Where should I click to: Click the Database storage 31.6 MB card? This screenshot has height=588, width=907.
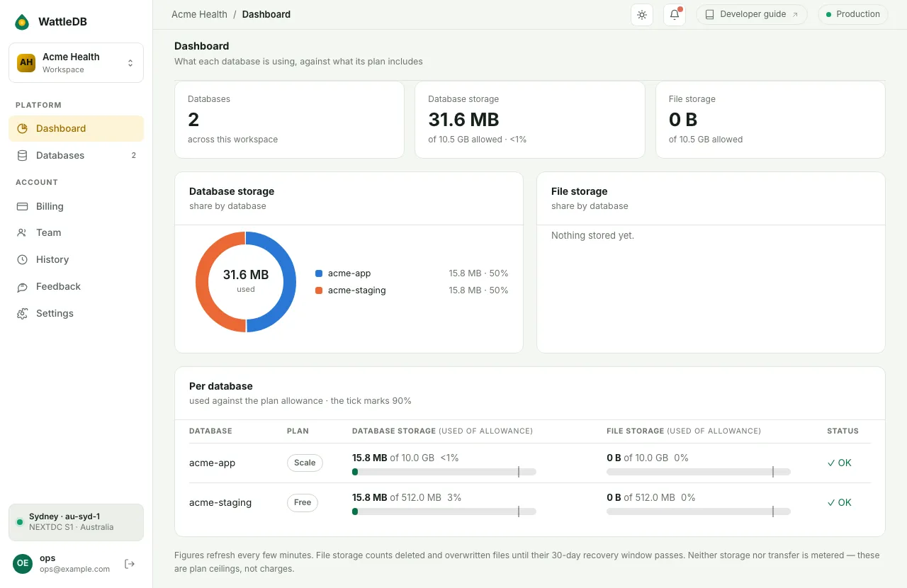(x=530, y=119)
